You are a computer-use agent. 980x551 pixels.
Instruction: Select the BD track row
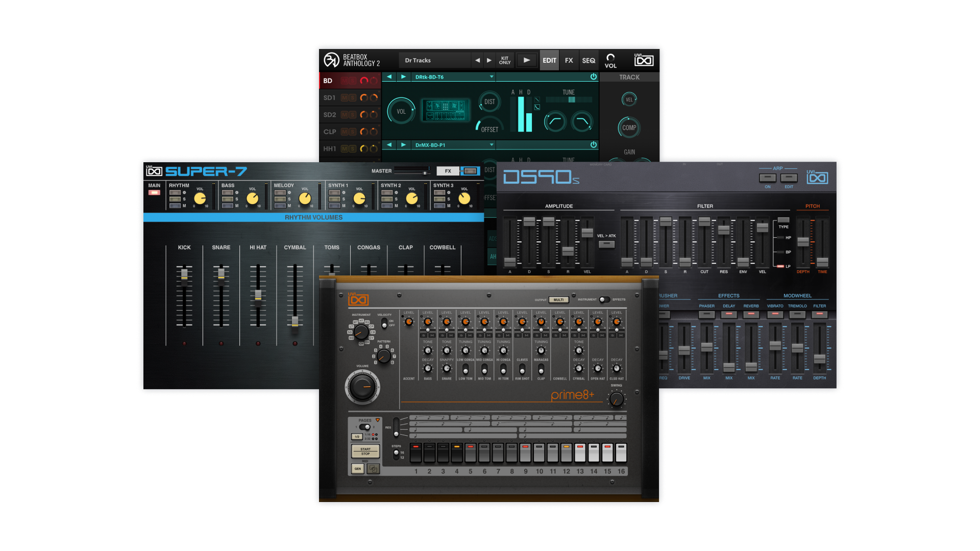[350, 81]
